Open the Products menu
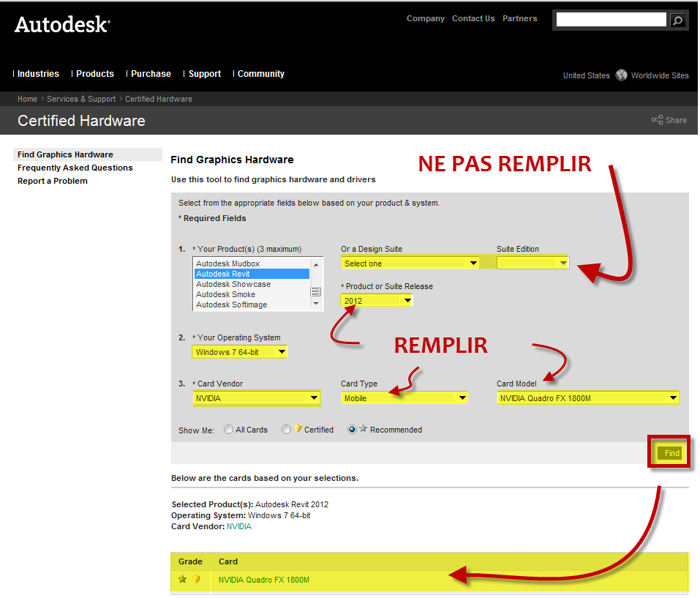This screenshot has height=598, width=700. point(94,74)
